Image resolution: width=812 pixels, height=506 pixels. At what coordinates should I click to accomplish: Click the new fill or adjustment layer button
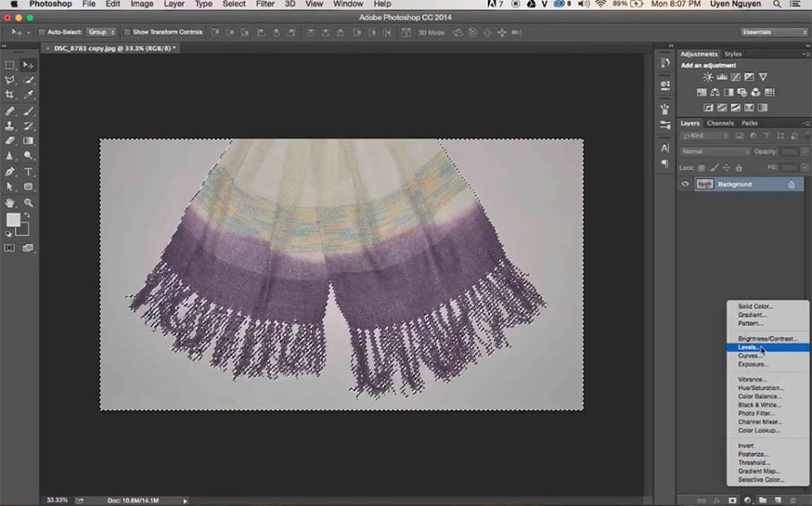(747, 500)
